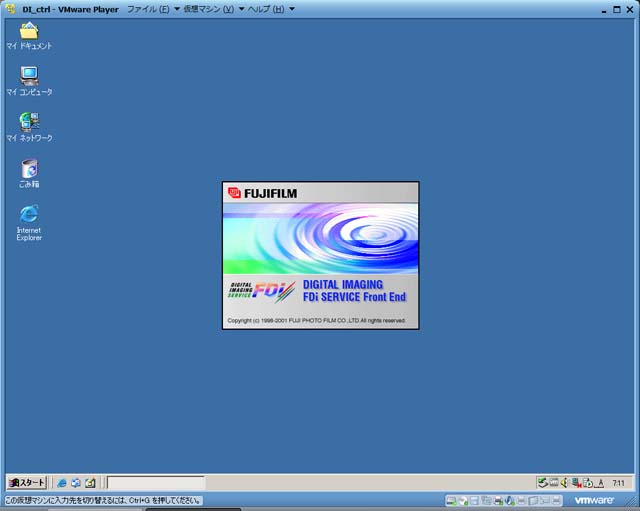Click the FUJIFILM logo on the splash screen
The width and height of the screenshot is (640, 511).
tap(262, 193)
